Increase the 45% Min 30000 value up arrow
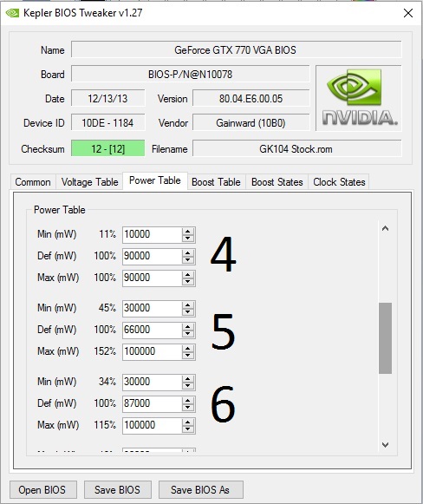The image size is (423, 504). (x=188, y=304)
